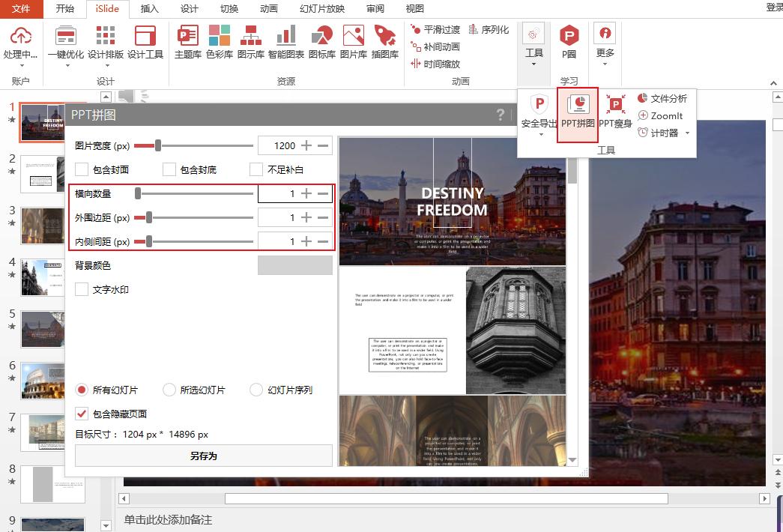
Task: Decrease 内侧间距 with minus button
Action: pos(323,241)
